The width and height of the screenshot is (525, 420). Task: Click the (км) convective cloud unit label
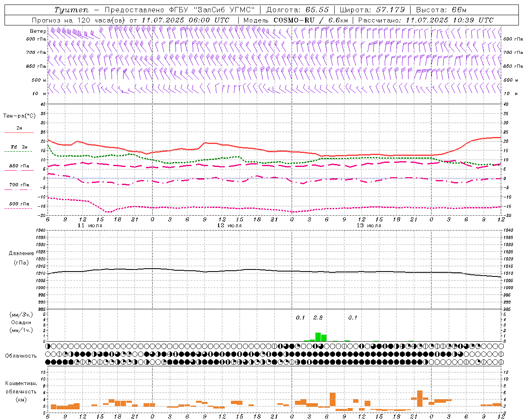(x=21, y=399)
